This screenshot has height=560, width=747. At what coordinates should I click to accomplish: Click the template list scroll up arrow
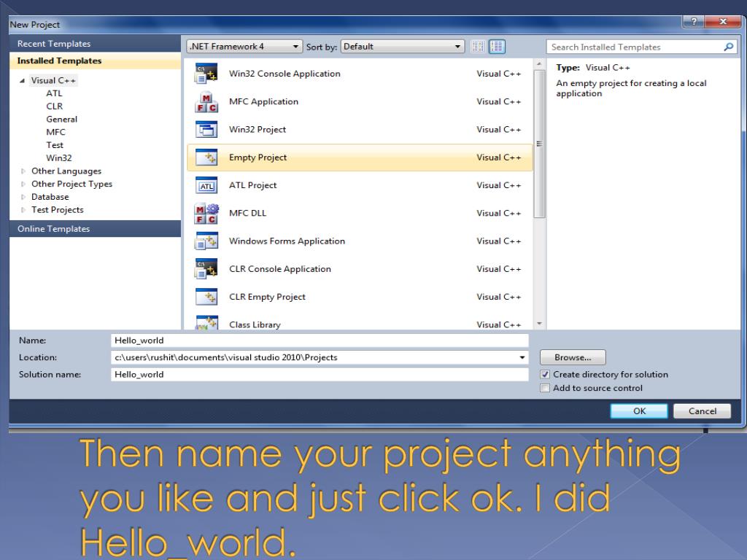(x=539, y=64)
